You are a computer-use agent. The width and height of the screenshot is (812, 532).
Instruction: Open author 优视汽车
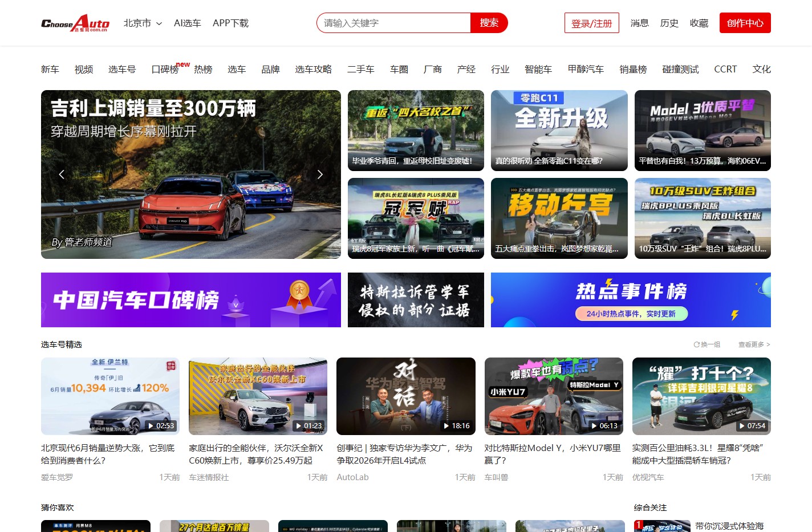tap(648, 477)
